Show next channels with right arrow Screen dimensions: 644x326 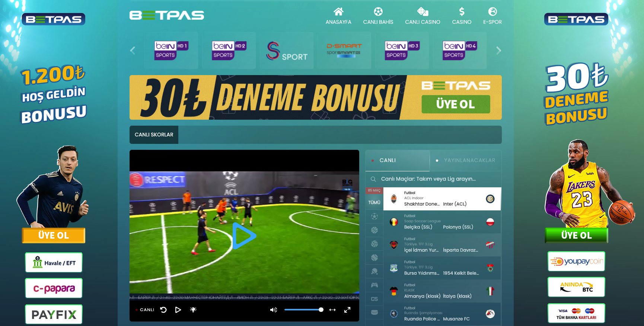[x=498, y=50]
